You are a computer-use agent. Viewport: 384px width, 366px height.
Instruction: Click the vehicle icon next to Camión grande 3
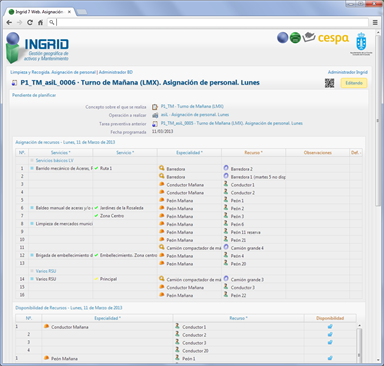tap(226, 279)
